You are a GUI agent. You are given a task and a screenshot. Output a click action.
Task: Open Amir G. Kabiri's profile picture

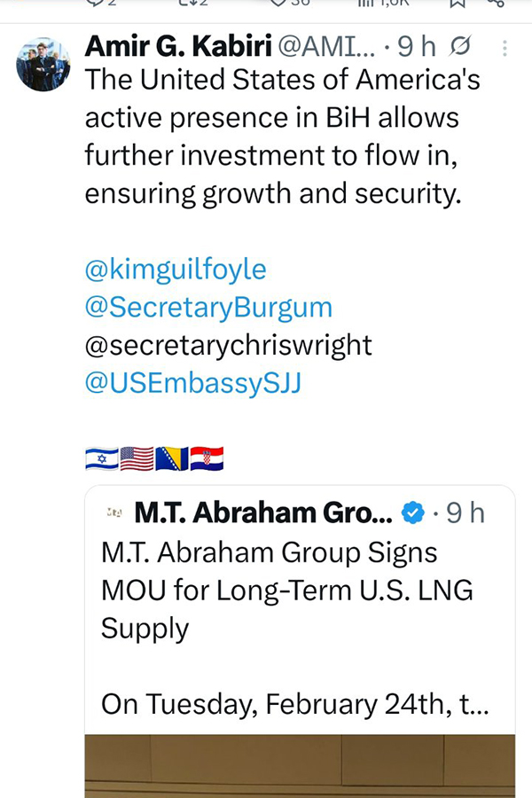click(43, 65)
